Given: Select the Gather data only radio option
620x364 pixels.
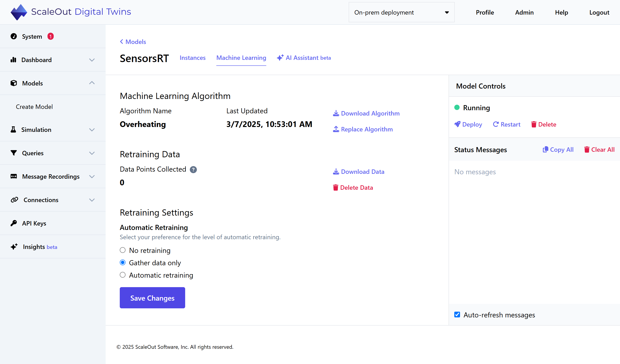Looking at the screenshot, I should pyautogui.click(x=123, y=262).
